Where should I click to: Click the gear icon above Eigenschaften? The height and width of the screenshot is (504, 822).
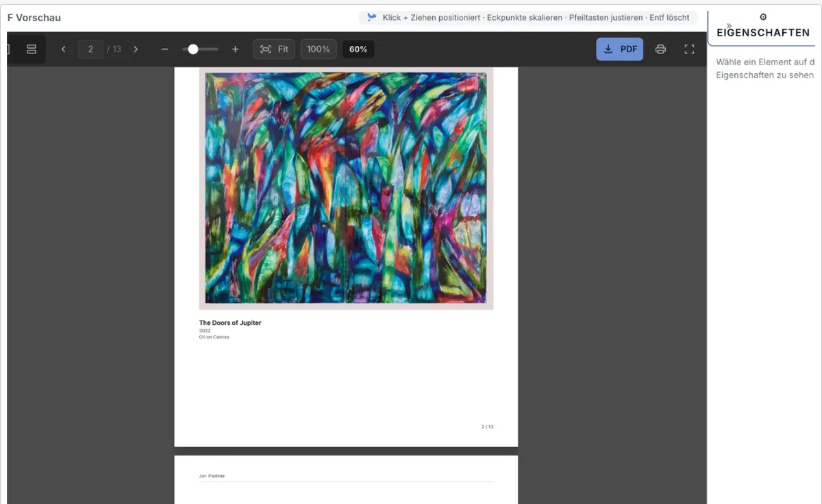tap(763, 17)
